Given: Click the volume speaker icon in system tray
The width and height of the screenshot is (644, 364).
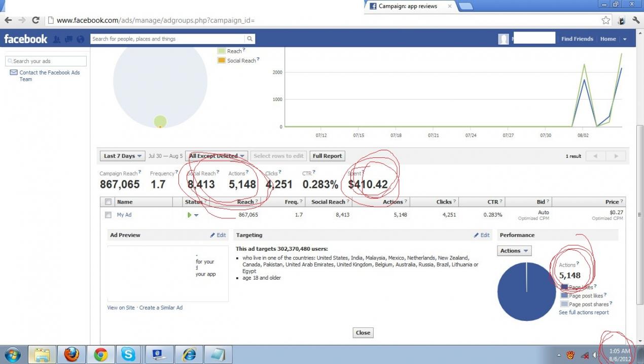Looking at the screenshot, I should tap(595, 355).
